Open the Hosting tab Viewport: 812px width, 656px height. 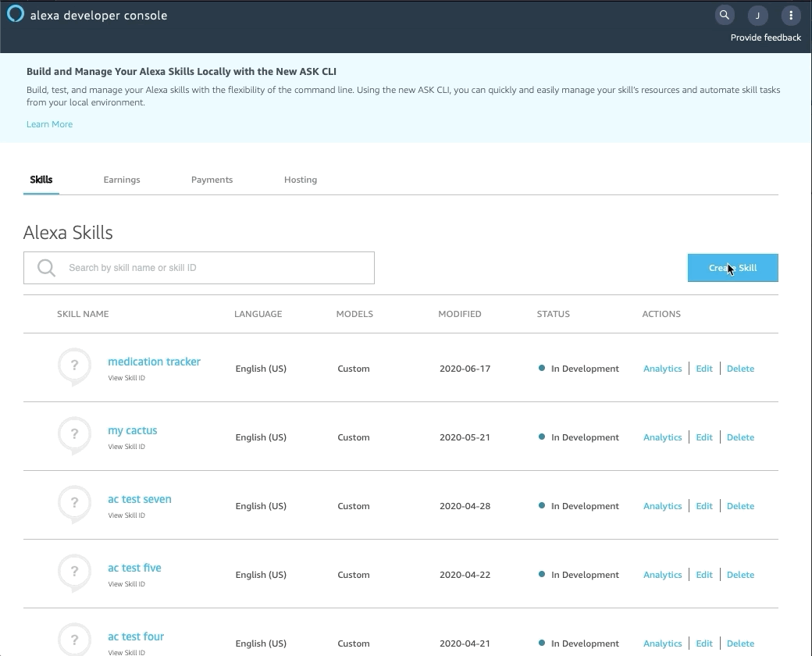coord(301,180)
